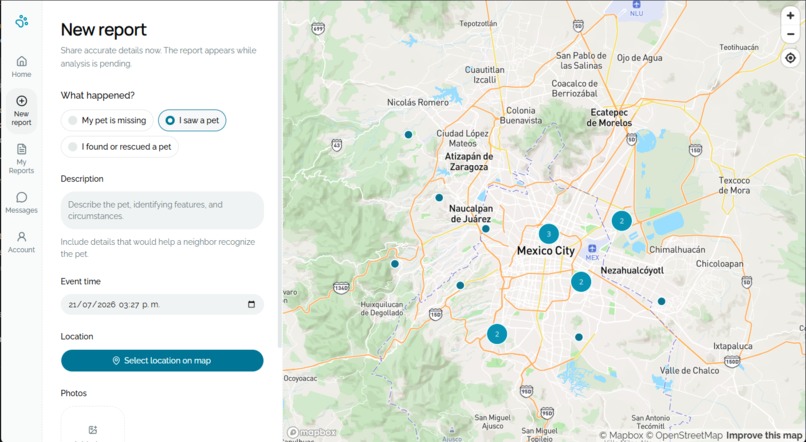Open the cluster of 2 near Chimalhuacán

[621, 221]
